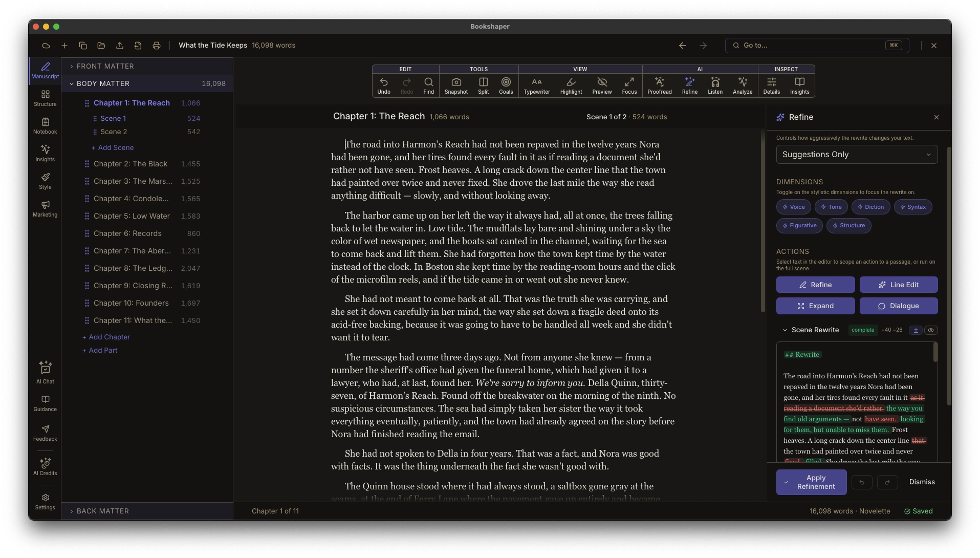Toggle the Syntax dimension chip
Viewport: 980px width, 558px height.
913,207
